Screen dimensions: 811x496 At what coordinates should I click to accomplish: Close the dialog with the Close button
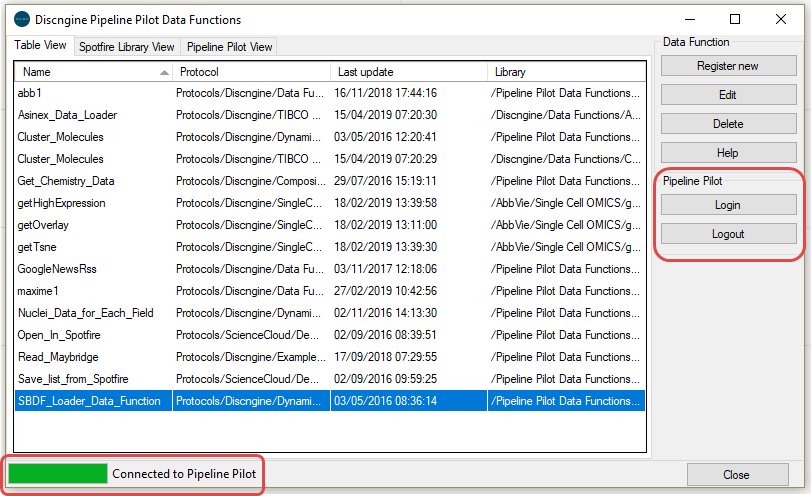738,475
